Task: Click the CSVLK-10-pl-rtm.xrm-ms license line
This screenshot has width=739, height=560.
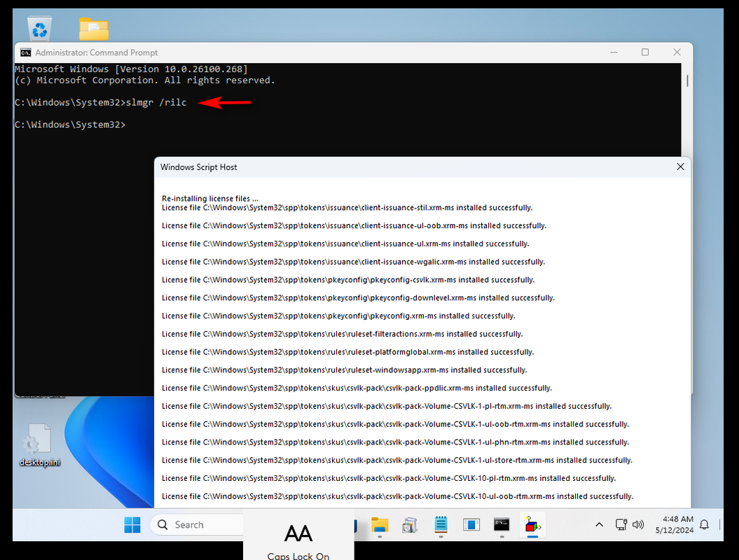Action: 389,479
